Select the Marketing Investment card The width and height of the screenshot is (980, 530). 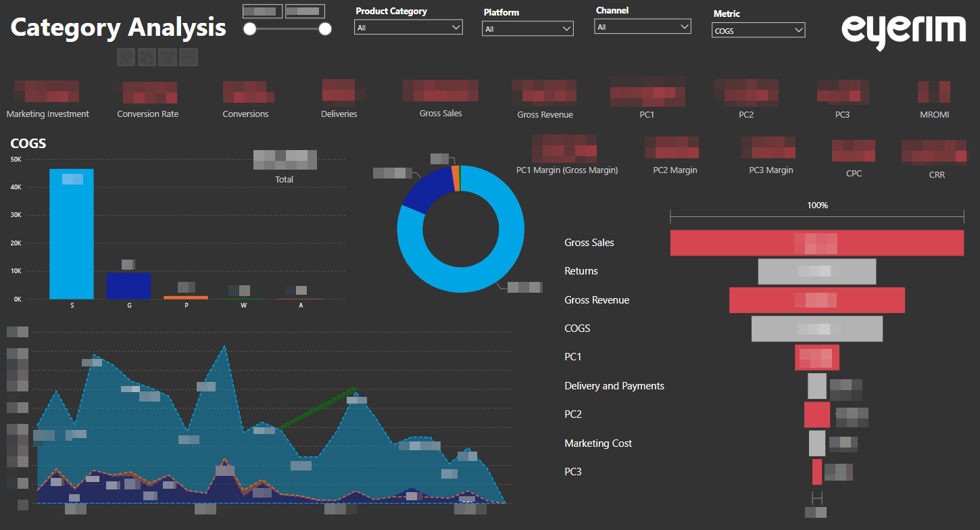[x=47, y=99]
